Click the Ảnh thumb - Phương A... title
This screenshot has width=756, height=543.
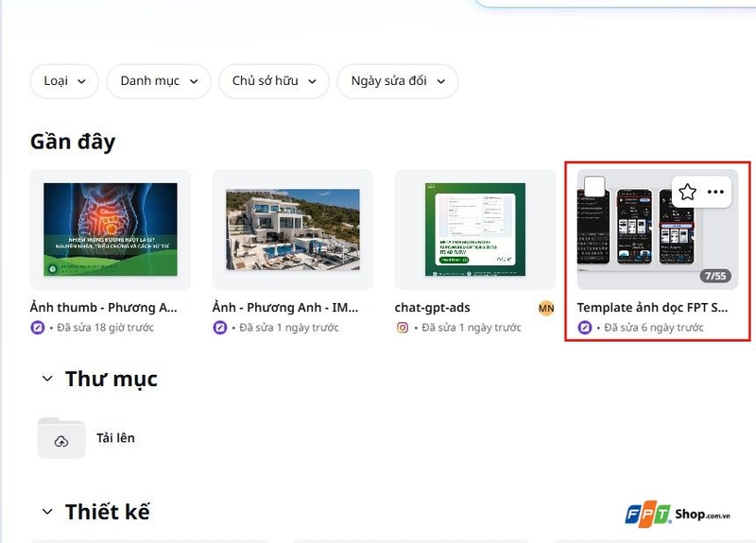pos(104,308)
